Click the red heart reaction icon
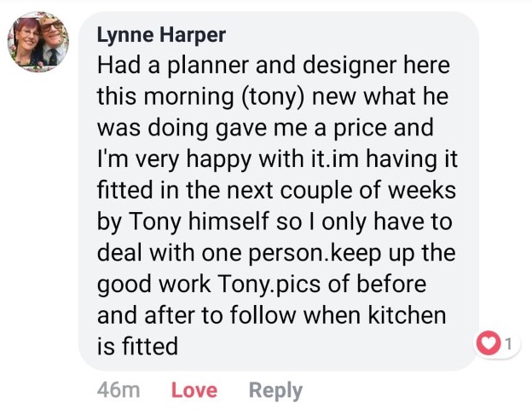532x414 pixels. coord(490,345)
